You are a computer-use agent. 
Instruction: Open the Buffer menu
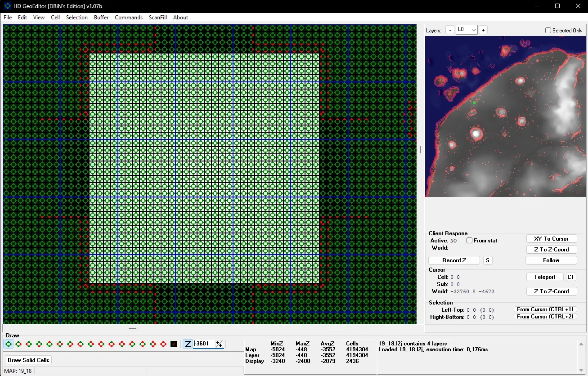[101, 18]
